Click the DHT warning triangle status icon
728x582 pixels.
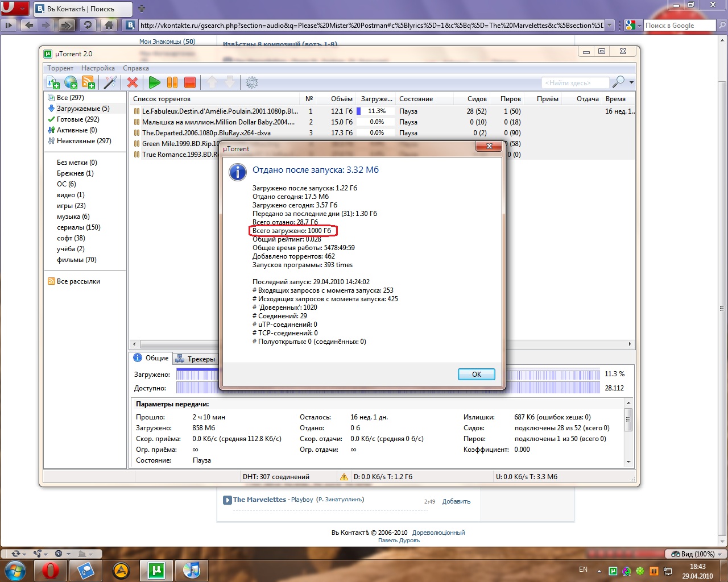344,477
